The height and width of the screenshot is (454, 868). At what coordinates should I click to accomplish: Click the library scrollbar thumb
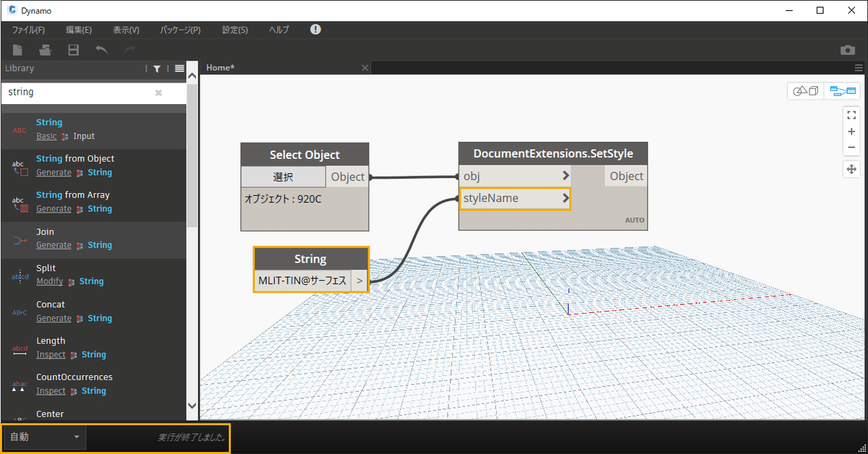192,155
